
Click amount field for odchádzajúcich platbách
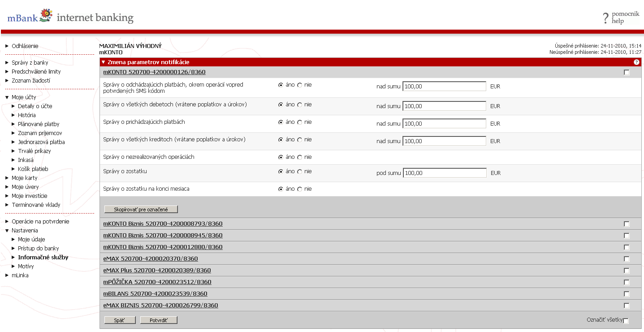coord(444,86)
